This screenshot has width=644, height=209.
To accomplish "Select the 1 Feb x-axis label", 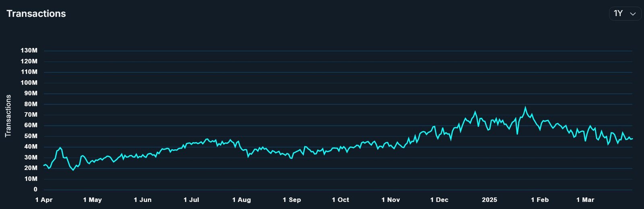I will click(540, 200).
